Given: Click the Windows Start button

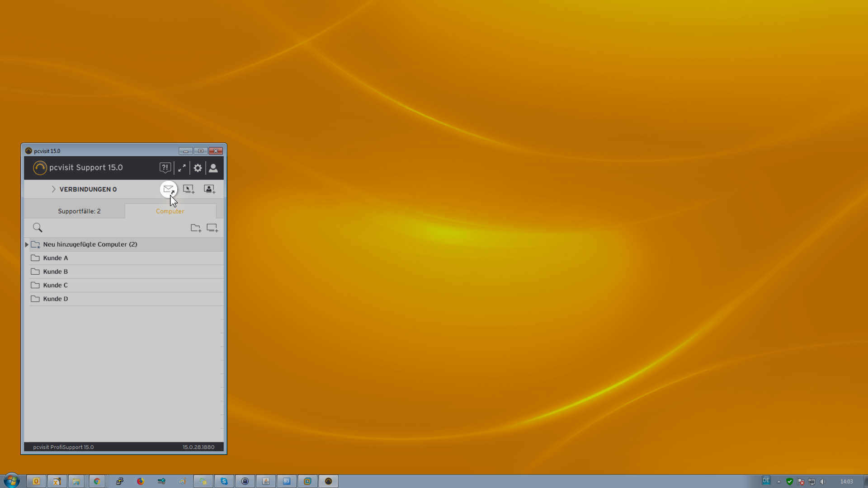Looking at the screenshot, I should point(11,480).
